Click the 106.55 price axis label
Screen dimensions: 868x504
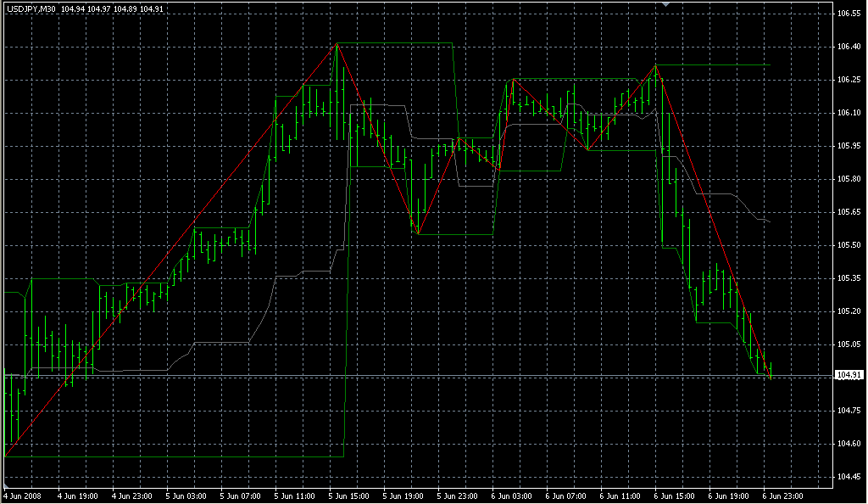coord(849,14)
